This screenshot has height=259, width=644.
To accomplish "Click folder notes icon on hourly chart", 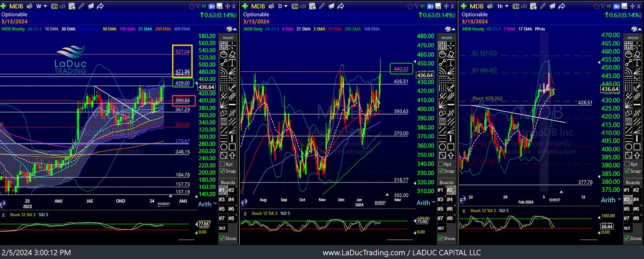I will tap(552, 6).
